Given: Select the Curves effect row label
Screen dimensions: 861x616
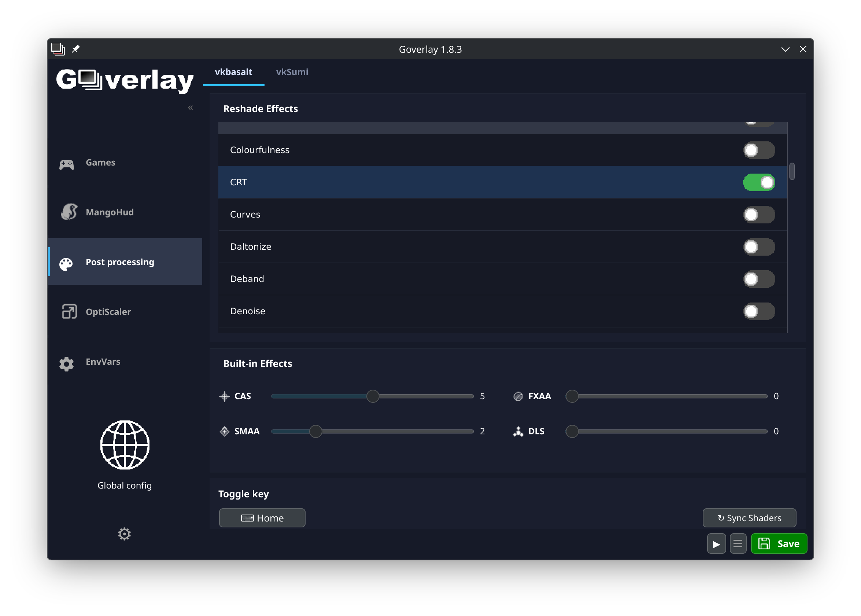Looking at the screenshot, I should [245, 215].
